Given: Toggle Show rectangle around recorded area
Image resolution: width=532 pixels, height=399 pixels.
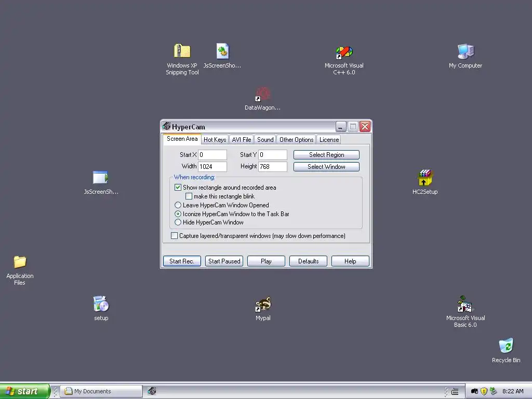Looking at the screenshot, I should pyautogui.click(x=178, y=187).
